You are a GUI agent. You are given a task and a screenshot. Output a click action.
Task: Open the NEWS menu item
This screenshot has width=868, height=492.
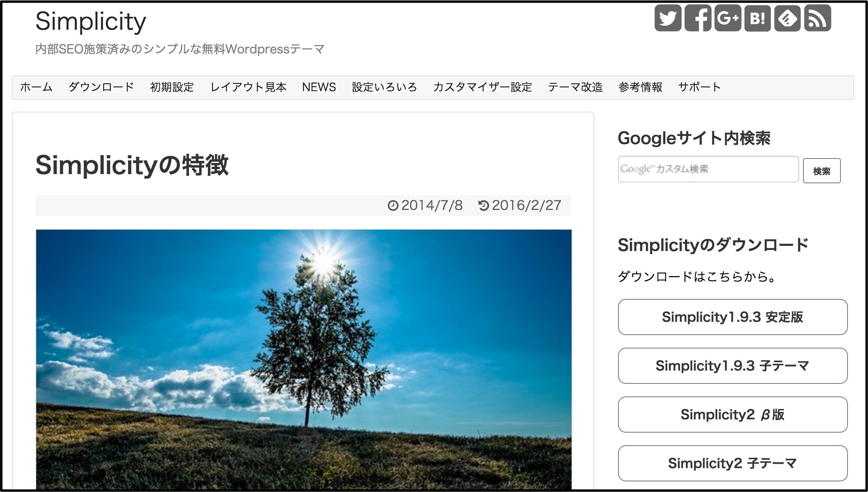point(319,87)
